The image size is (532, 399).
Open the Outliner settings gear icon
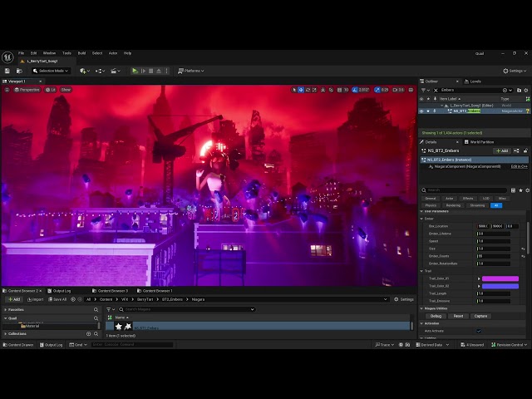526,91
